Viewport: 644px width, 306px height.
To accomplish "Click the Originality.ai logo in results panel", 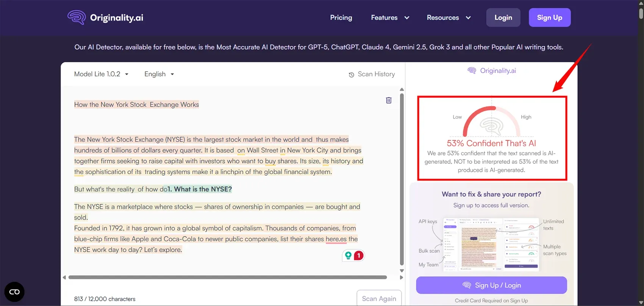I will coord(492,71).
